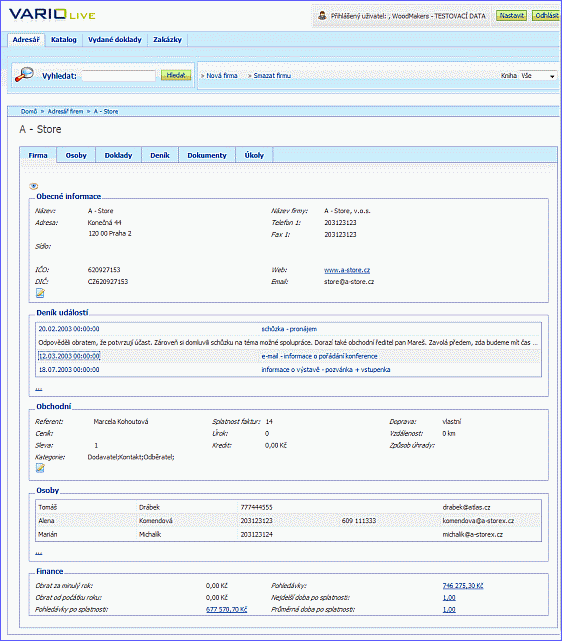Switch to Vydané doklady tab
562x641 pixels.
point(115,40)
